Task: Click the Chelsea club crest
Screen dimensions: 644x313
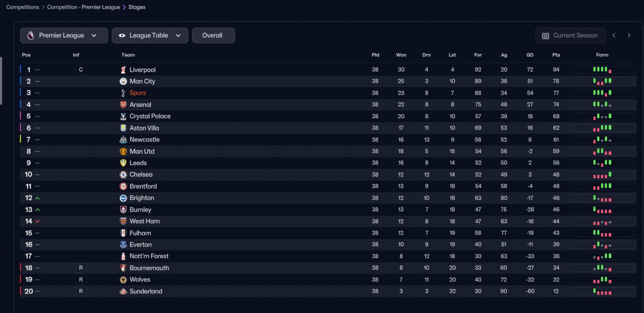Action: [123, 175]
